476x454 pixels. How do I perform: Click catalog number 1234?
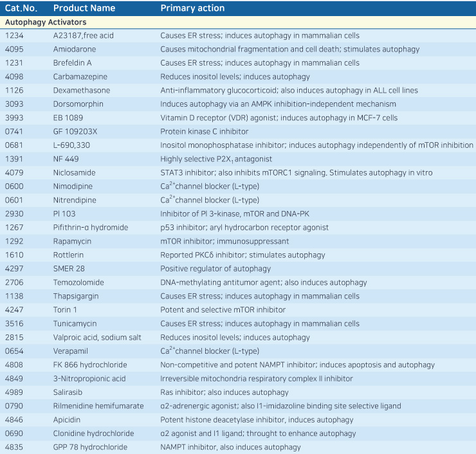(x=14, y=35)
